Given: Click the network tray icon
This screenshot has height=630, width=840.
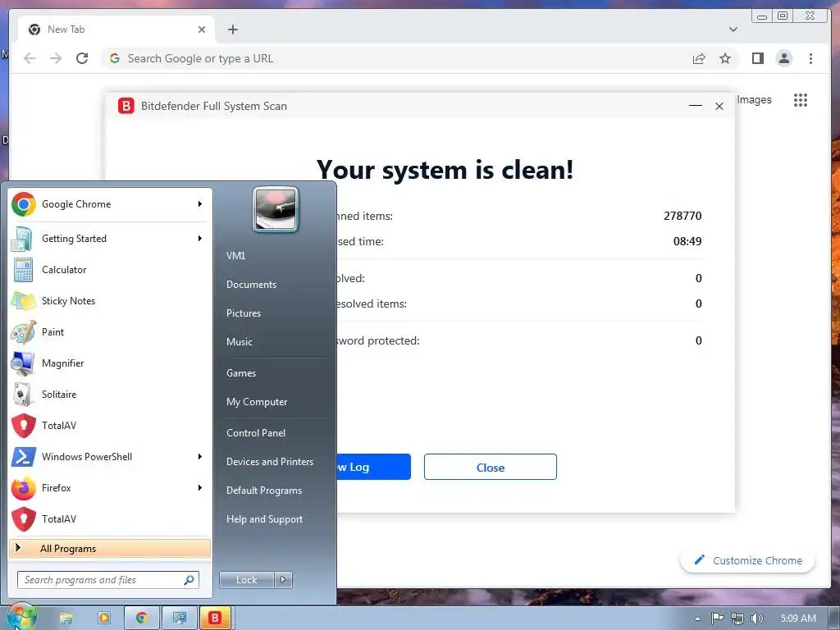Looking at the screenshot, I should 737,619.
